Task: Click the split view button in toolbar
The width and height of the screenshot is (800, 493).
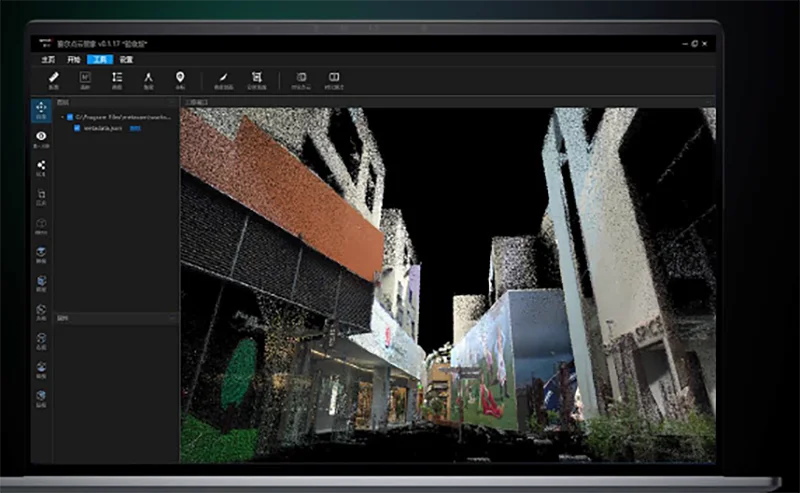Action: (x=333, y=77)
